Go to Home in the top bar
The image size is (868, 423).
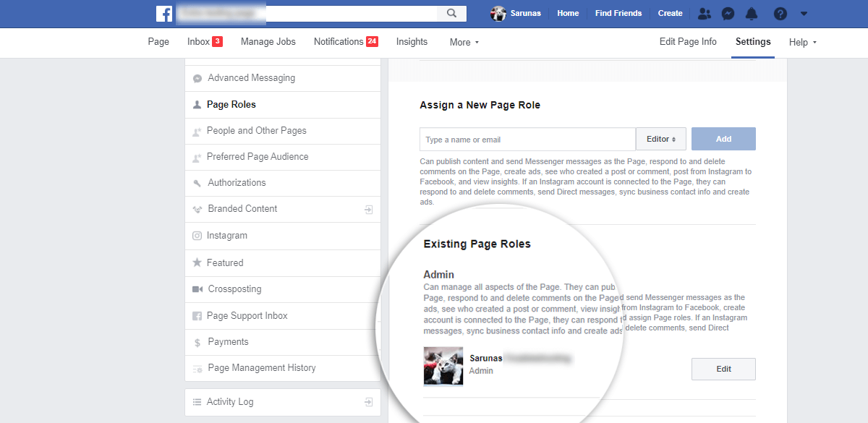coord(568,13)
